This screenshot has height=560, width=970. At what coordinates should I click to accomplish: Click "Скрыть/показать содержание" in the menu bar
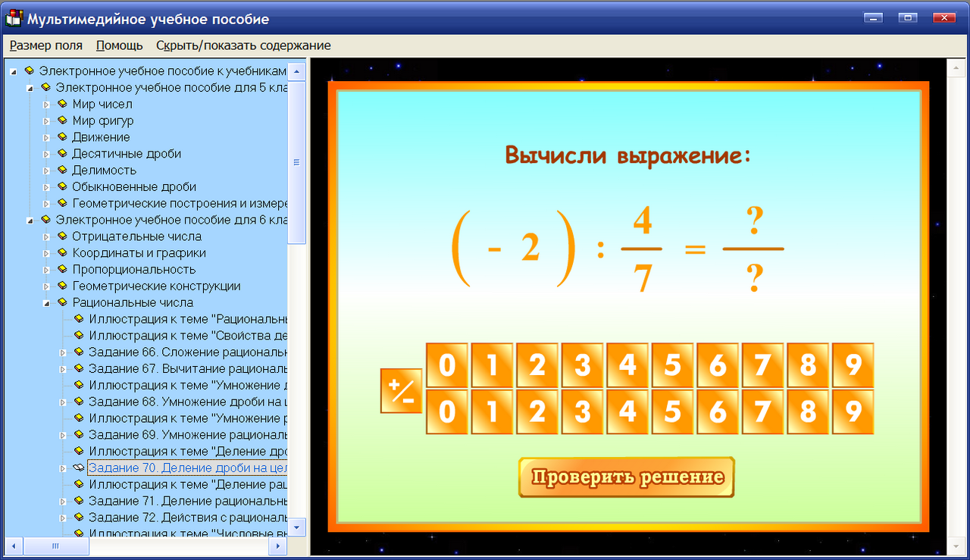coord(243,45)
